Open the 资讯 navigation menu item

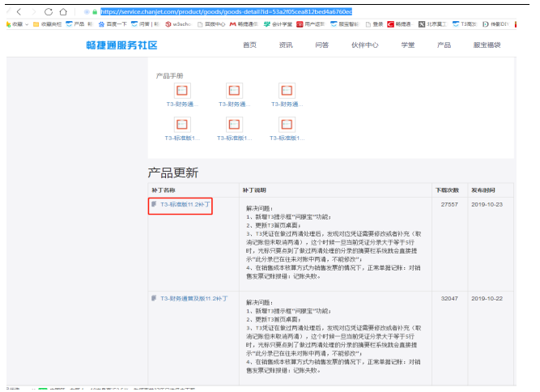[x=286, y=45]
